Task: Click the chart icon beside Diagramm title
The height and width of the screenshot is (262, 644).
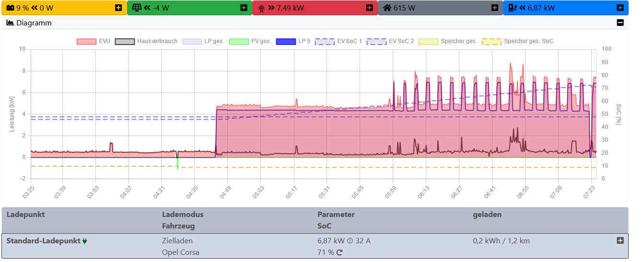Action: 10,23
